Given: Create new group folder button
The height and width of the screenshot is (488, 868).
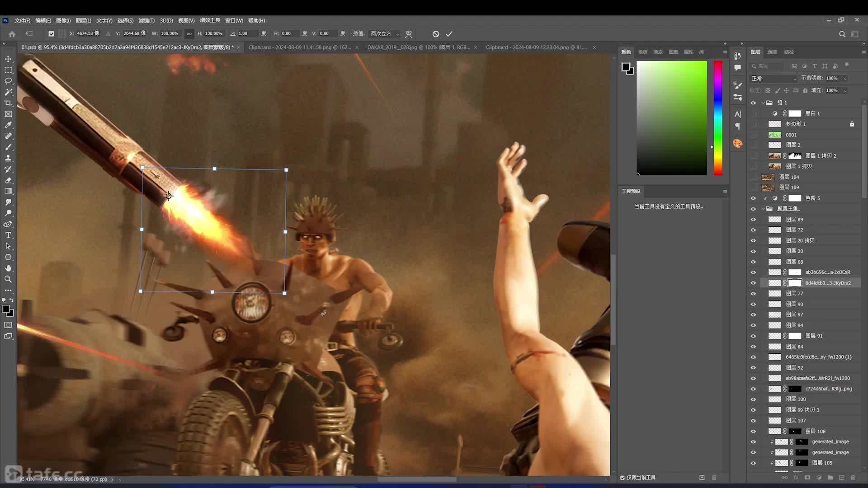Looking at the screenshot, I should (x=830, y=478).
